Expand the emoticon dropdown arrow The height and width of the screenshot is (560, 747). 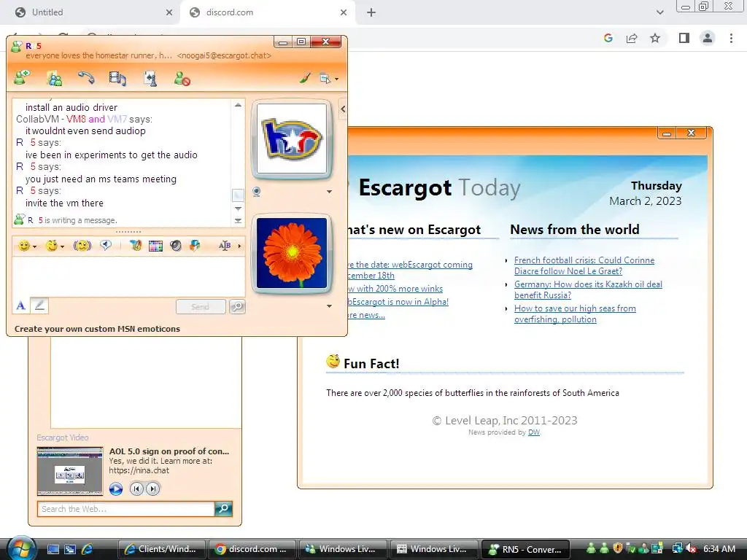[35, 246]
